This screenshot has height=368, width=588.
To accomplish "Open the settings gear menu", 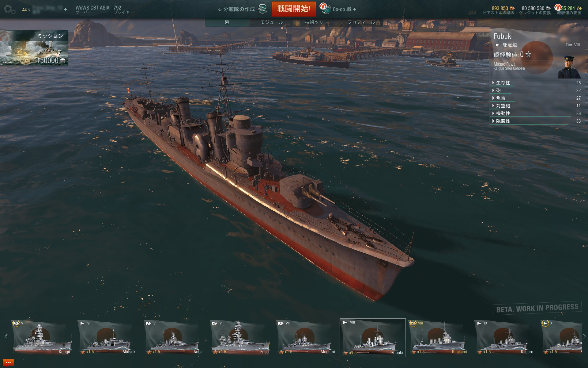I will click(9, 10).
